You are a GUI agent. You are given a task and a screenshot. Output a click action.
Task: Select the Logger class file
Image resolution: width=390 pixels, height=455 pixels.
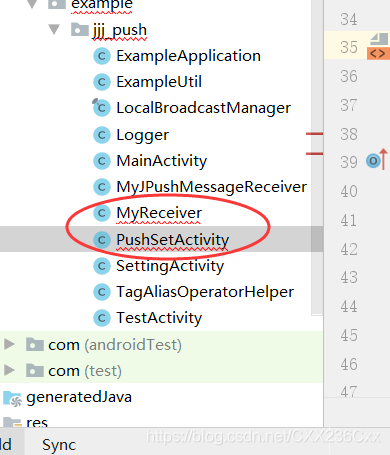142,135
